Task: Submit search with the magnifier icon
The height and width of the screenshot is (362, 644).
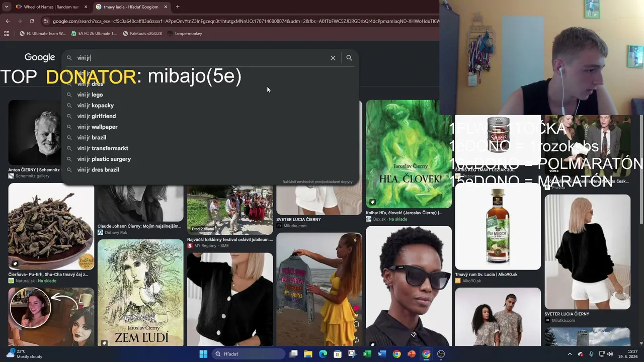Action: point(349,58)
